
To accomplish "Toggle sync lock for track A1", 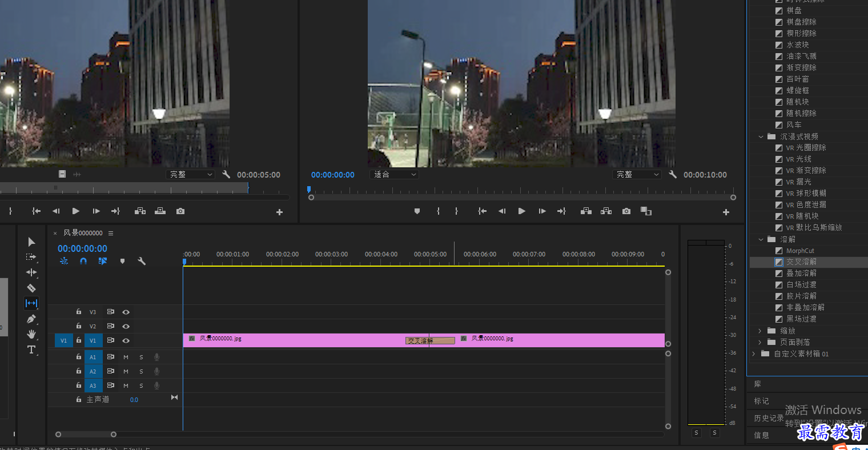I will 111,357.
